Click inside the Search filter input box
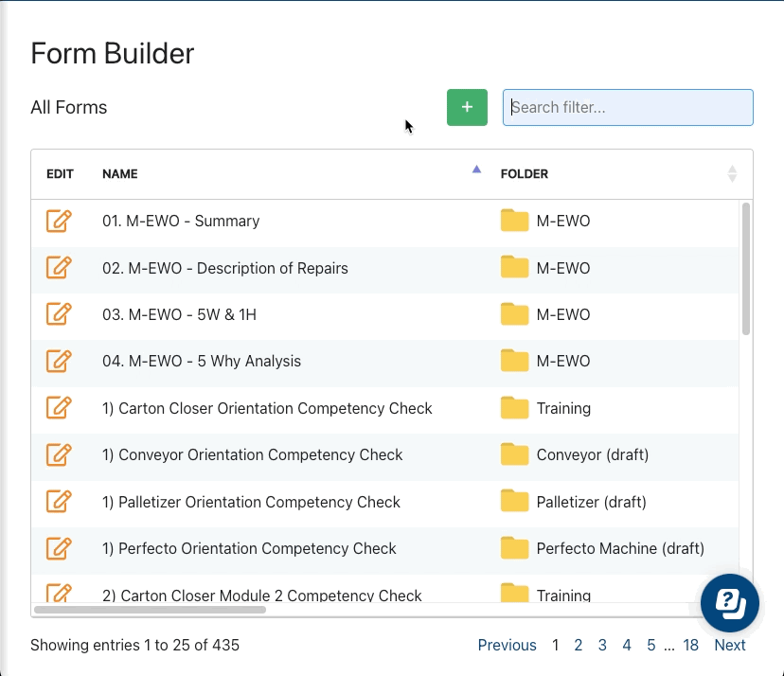The height and width of the screenshot is (676, 784). tap(628, 107)
